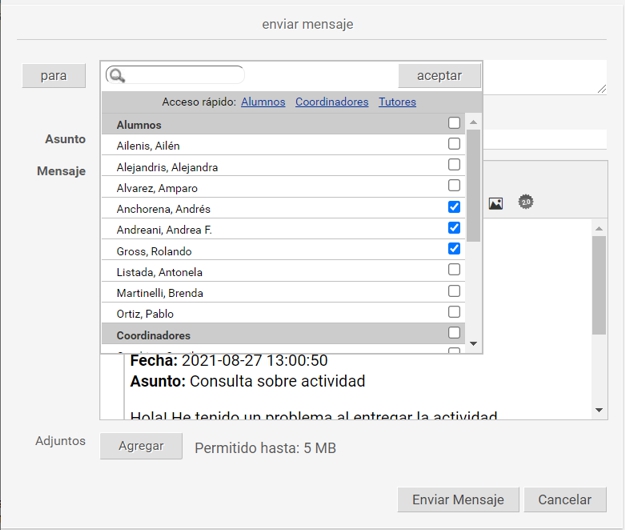
Task: Click the round 2.0 badge icon
Action: 526,202
